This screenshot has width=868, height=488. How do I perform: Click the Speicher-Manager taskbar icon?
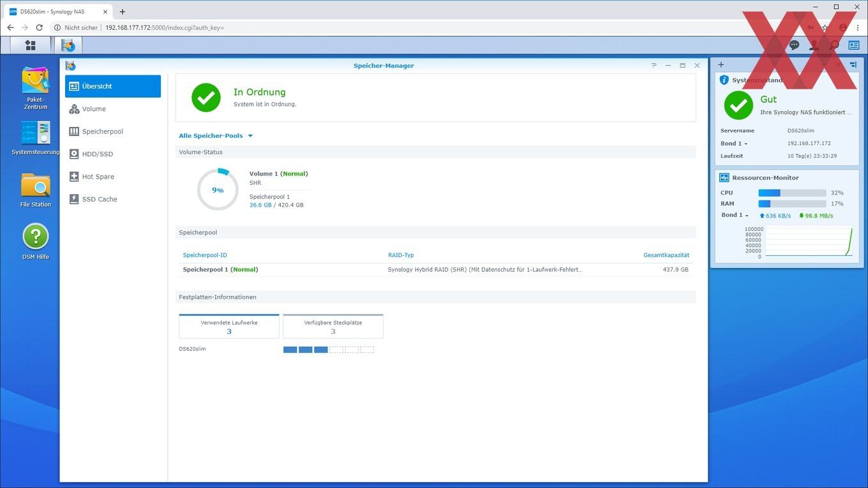(68, 45)
